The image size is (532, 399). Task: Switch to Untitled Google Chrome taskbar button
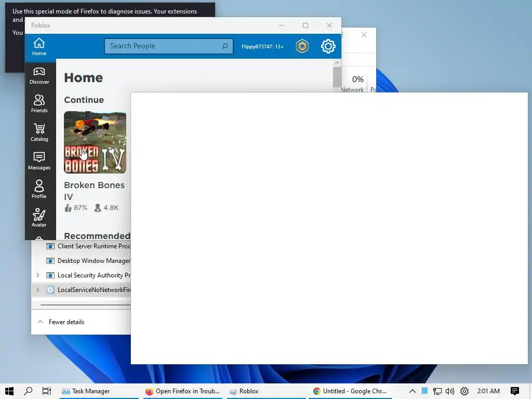click(x=350, y=391)
